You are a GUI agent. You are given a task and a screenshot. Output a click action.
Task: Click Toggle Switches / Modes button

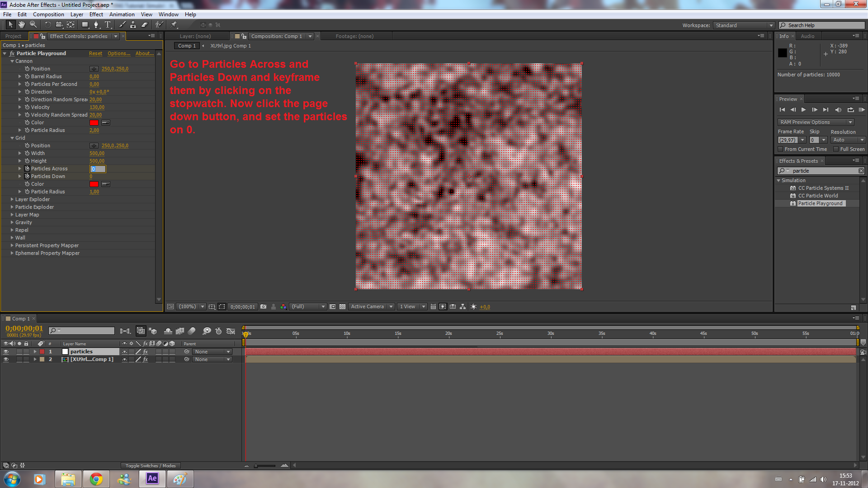click(x=151, y=465)
